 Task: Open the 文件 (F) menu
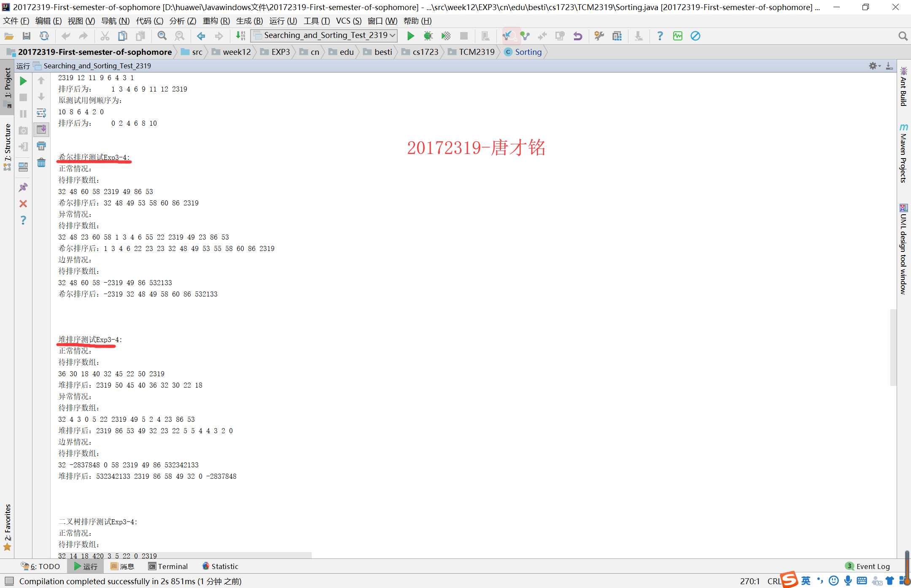click(16, 21)
